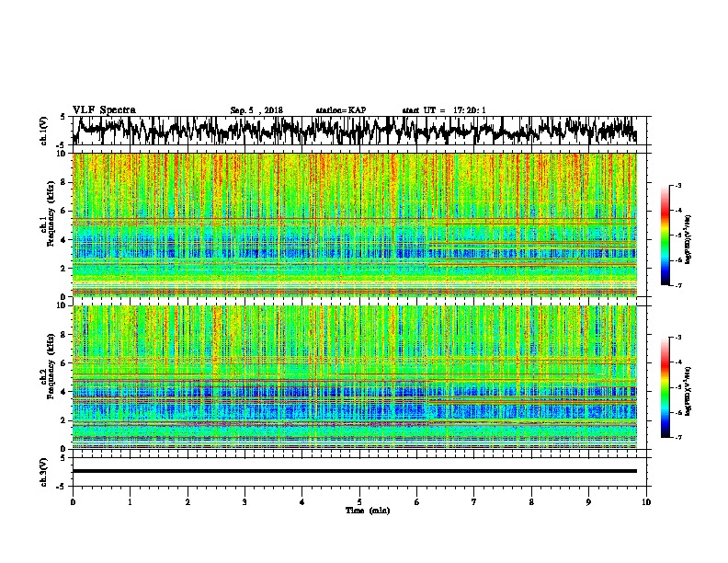This screenshot has height=563, width=728.
Task: Click the "start UT = 17:20: 1" header text
Action: pyautogui.click(x=444, y=110)
